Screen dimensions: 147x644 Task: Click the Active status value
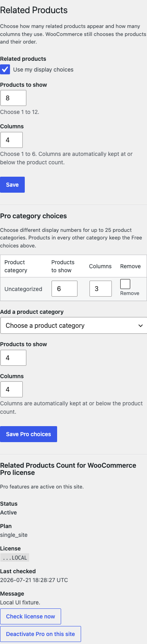8,512
